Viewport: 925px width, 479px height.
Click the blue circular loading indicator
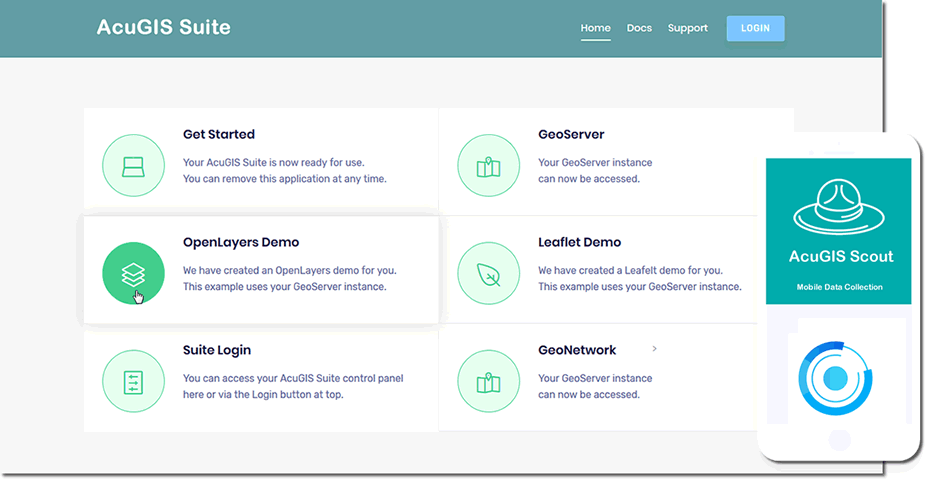(835, 378)
